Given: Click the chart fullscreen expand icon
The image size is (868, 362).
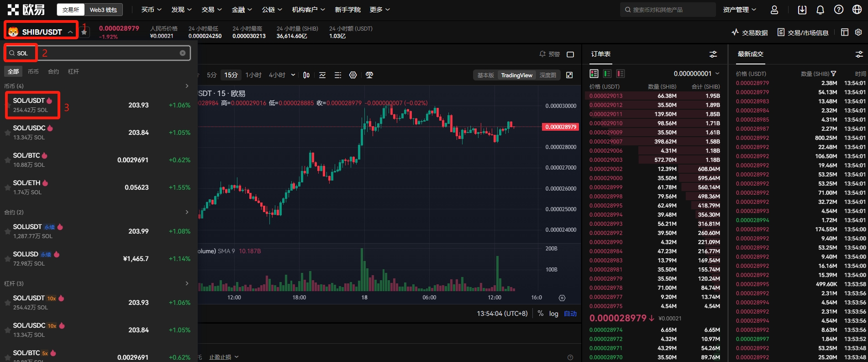Looking at the screenshot, I should pos(569,75).
